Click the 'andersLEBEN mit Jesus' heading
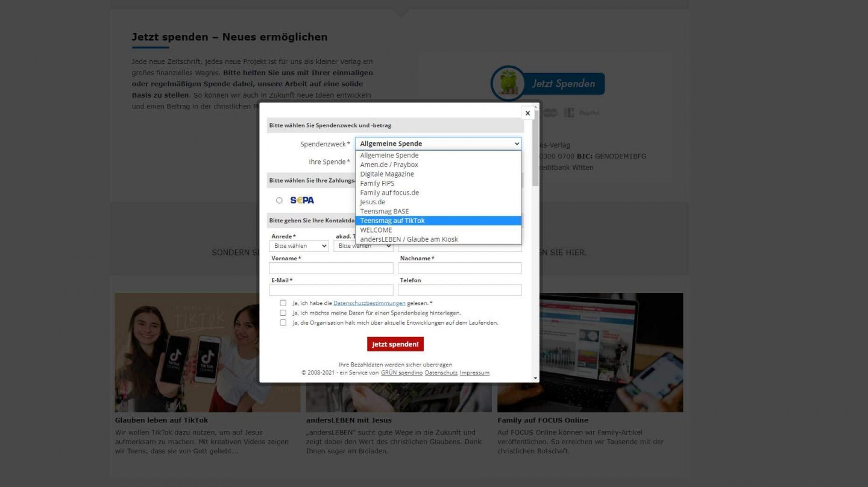 coord(349,420)
